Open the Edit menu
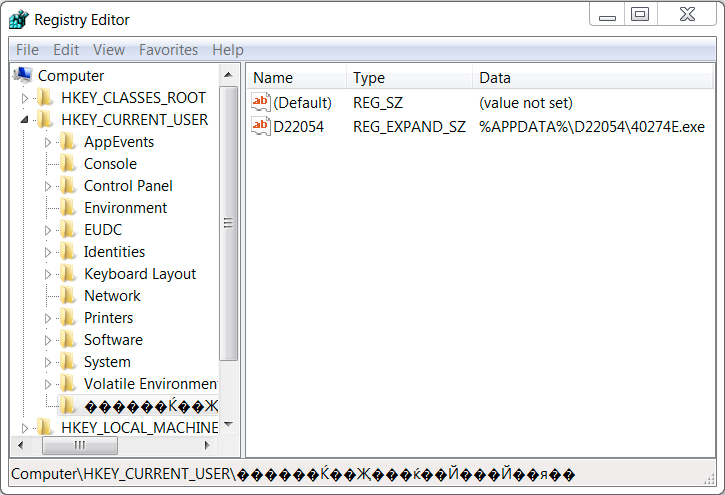This screenshot has height=495, width=725. pyautogui.click(x=66, y=49)
